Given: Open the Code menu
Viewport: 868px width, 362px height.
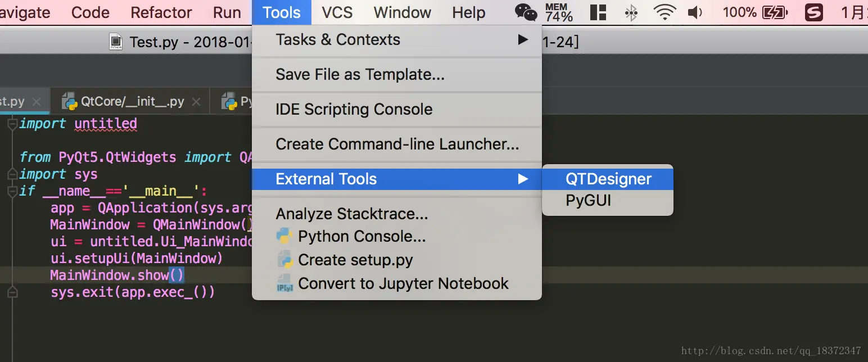Looking at the screenshot, I should tap(91, 12).
